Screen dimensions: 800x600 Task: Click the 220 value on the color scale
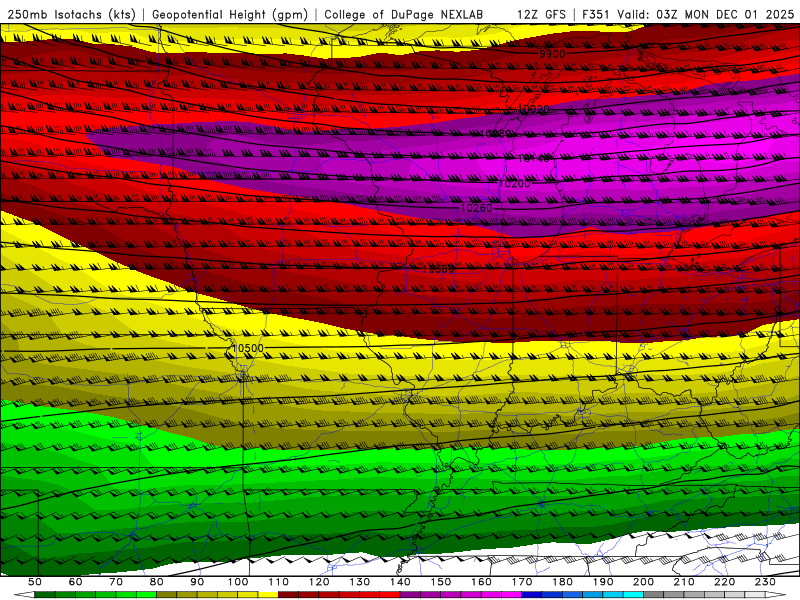coord(724,582)
